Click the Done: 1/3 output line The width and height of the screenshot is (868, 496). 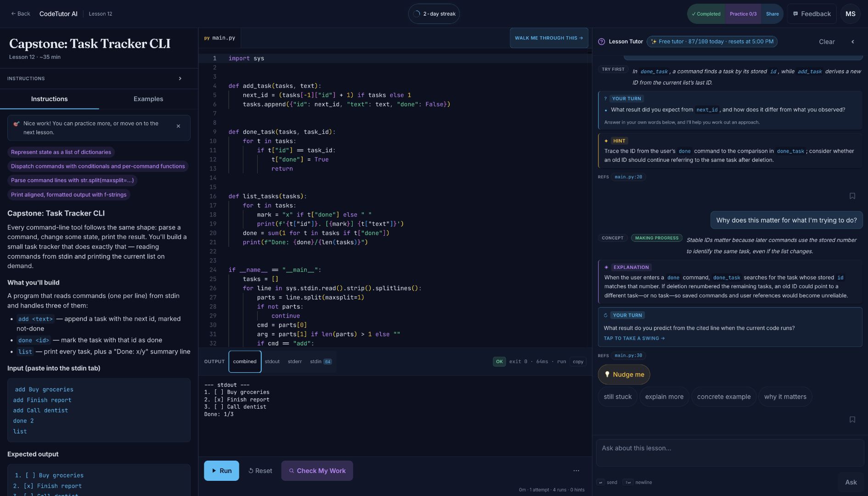pos(219,414)
